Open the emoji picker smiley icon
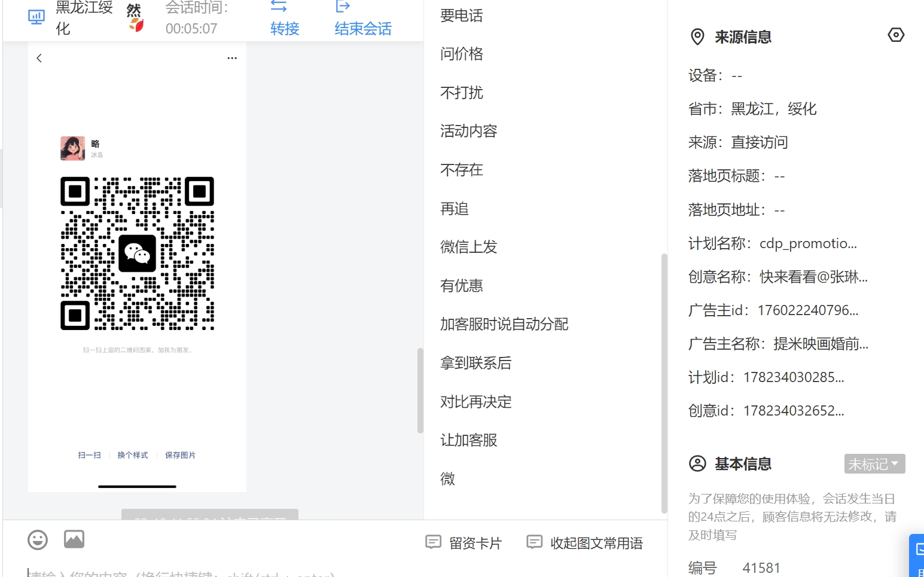This screenshot has width=924, height=577. pyautogui.click(x=38, y=540)
